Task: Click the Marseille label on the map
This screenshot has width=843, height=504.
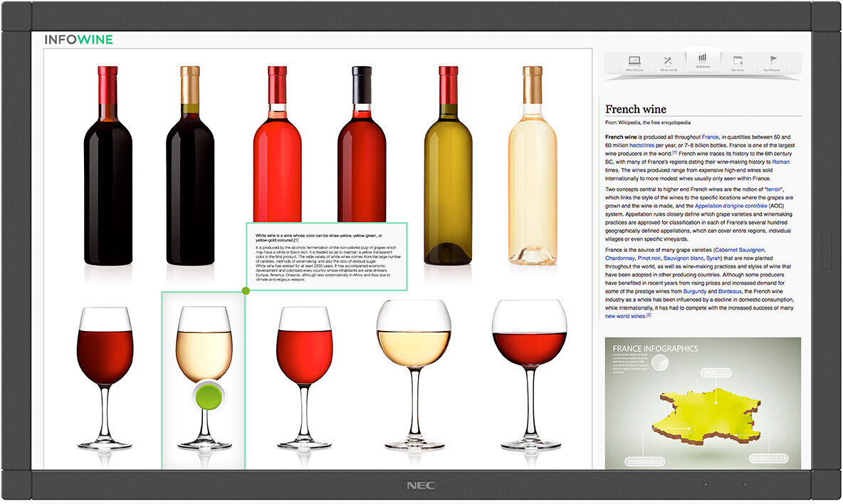Action: point(769,458)
